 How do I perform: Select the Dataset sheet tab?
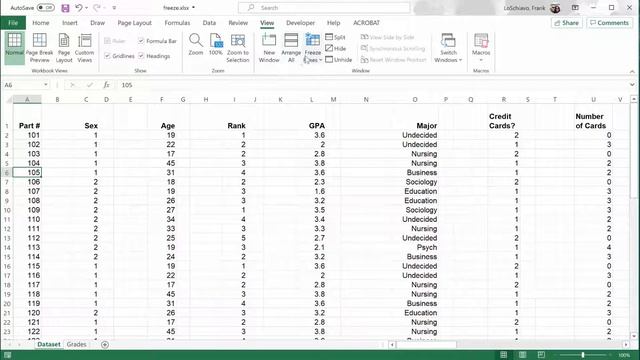49,344
